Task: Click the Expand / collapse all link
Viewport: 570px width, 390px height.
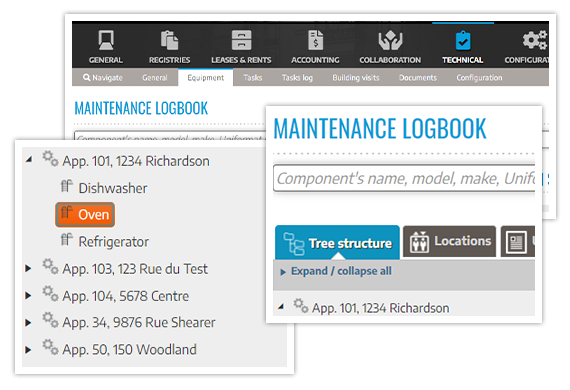Action: 341,271
